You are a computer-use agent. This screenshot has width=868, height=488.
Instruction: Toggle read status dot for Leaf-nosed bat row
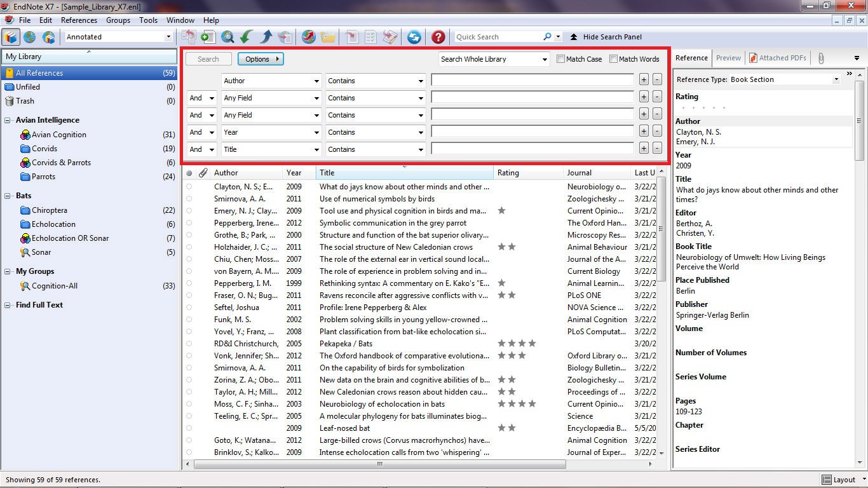click(x=189, y=428)
